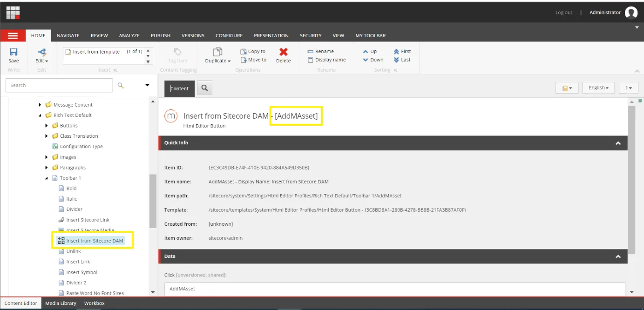Expand the Buttons folder
644x310 pixels.
click(x=47, y=126)
